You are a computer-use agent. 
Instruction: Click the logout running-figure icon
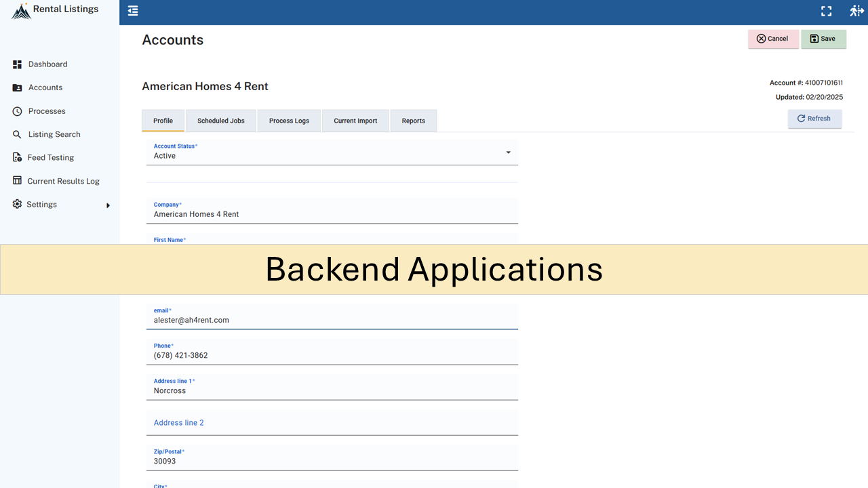coord(856,11)
